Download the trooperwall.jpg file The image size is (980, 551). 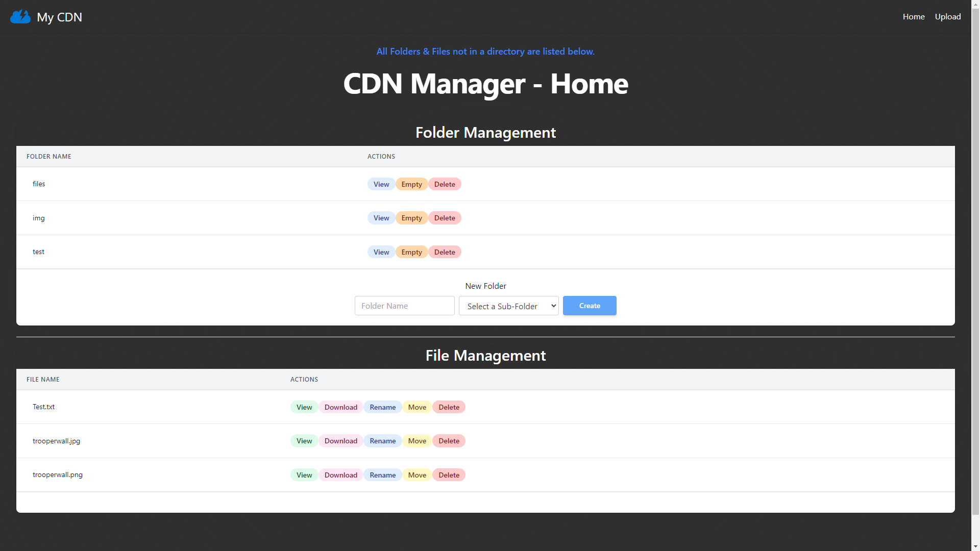tap(340, 441)
